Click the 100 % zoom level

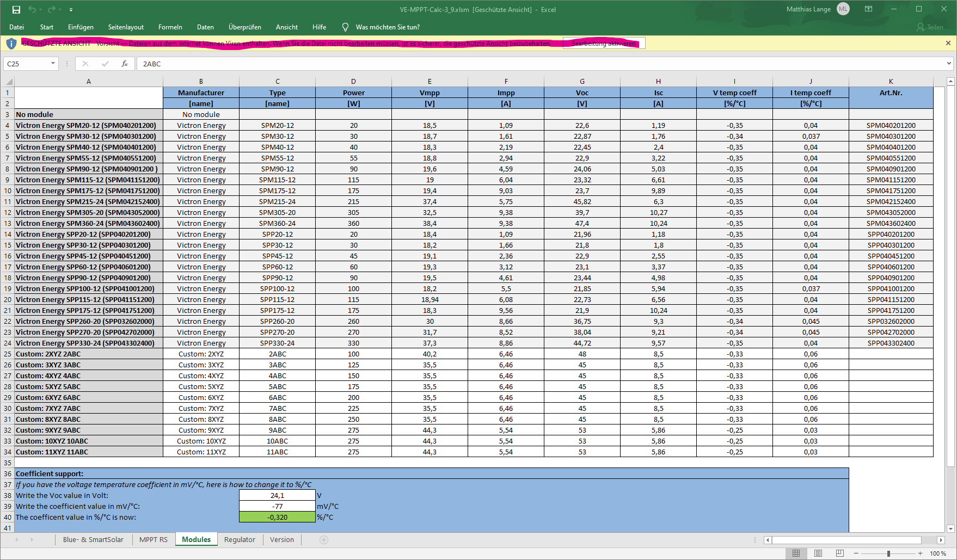pos(938,553)
